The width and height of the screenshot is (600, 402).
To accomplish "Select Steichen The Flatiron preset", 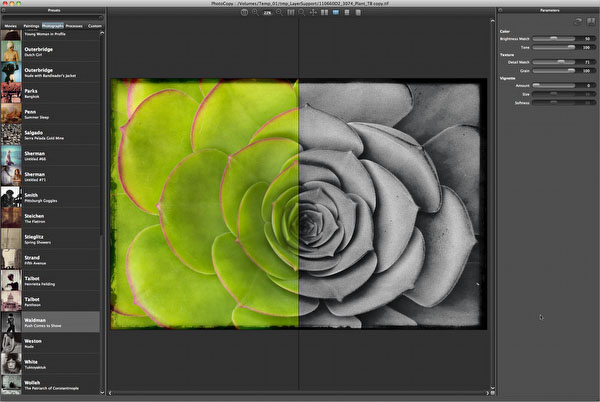I will (50, 218).
